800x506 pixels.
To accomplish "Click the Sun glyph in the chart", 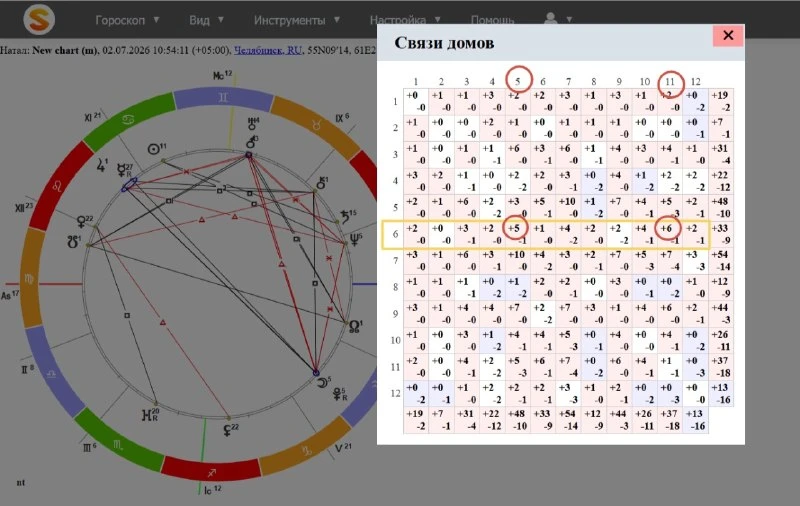I will point(154,149).
